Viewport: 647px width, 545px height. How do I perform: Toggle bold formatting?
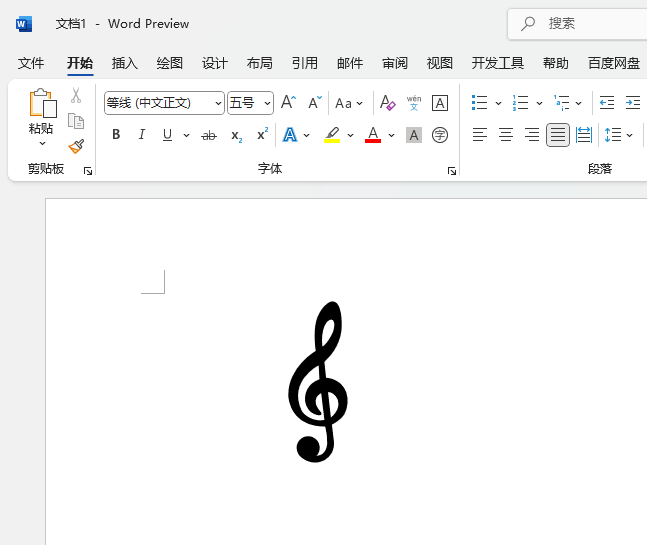pos(116,134)
